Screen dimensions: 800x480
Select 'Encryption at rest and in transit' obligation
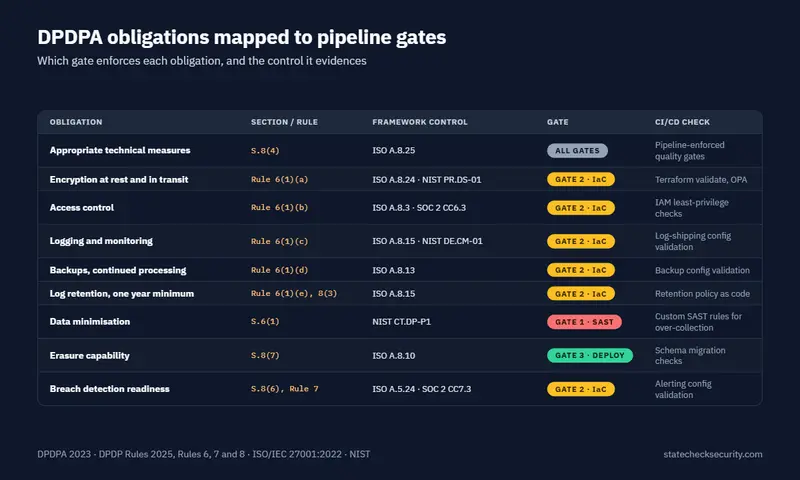[x=119, y=180]
